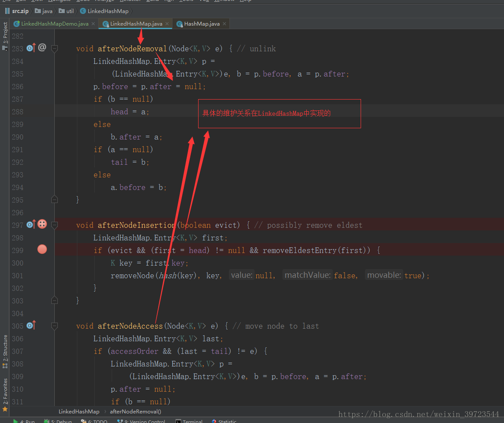Click the removeEldestEntry call on line 299
The height and width of the screenshot is (423, 504).
click(300, 250)
